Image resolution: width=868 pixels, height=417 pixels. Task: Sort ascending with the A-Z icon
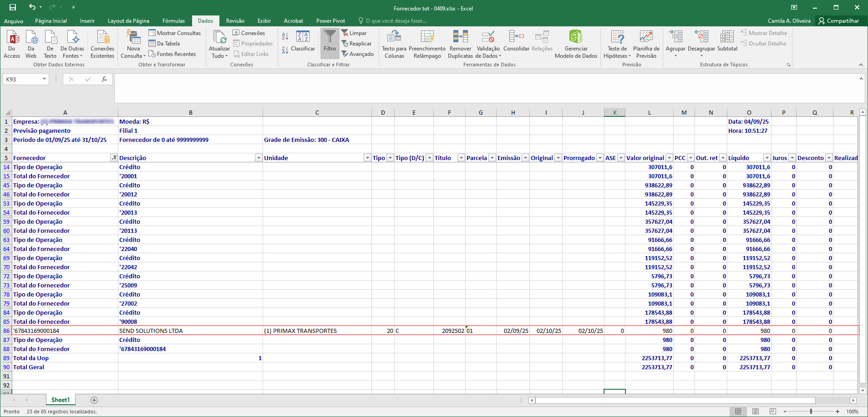285,36
